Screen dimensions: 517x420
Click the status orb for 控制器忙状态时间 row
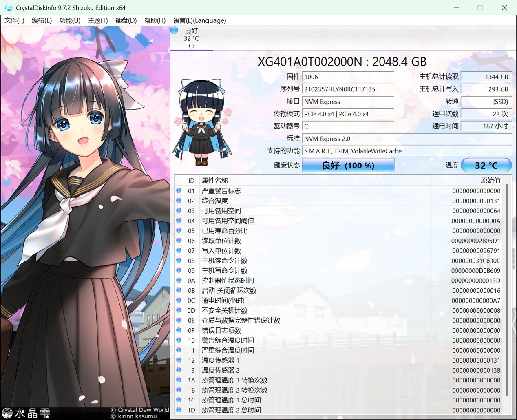(x=179, y=280)
